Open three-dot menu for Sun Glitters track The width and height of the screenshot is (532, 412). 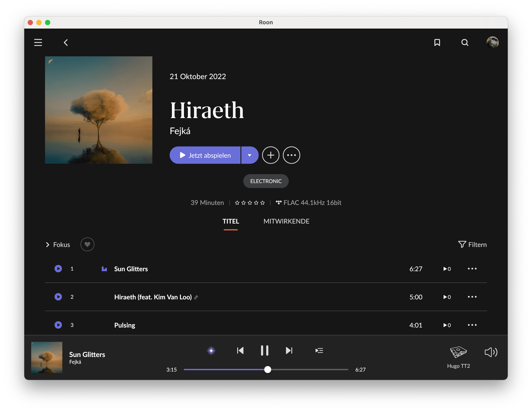[x=472, y=269]
